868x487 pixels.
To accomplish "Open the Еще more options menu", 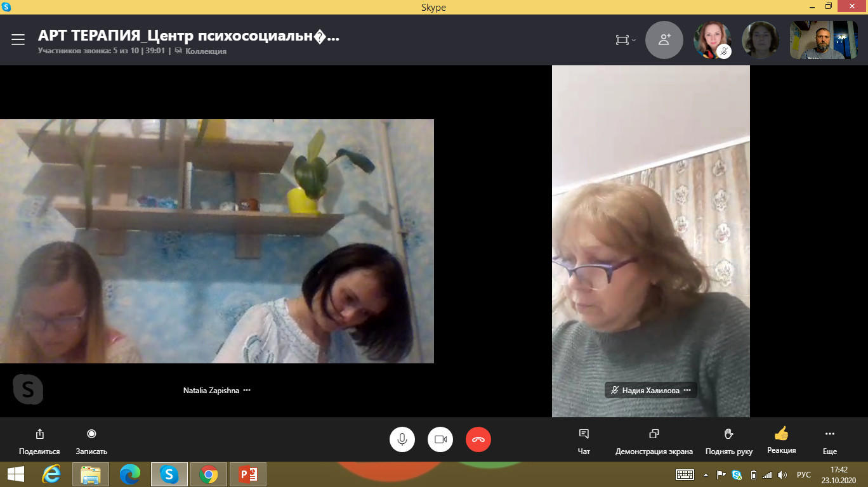I will click(x=830, y=441).
